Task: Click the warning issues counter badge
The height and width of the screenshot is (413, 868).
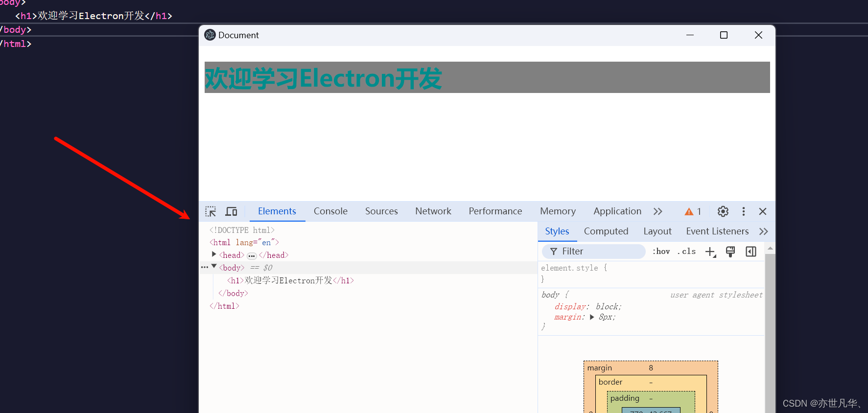Action: (x=693, y=211)
